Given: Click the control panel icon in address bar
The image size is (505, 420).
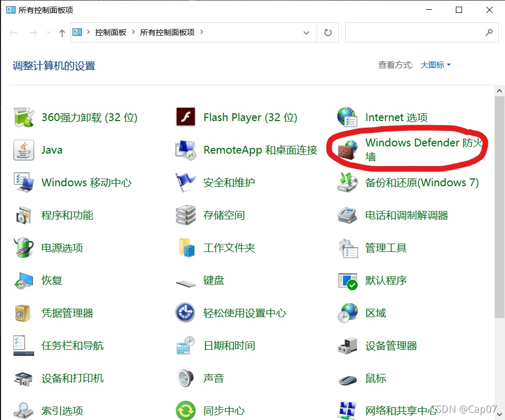Looking at the screenshot, I should [x=77, y=32].
